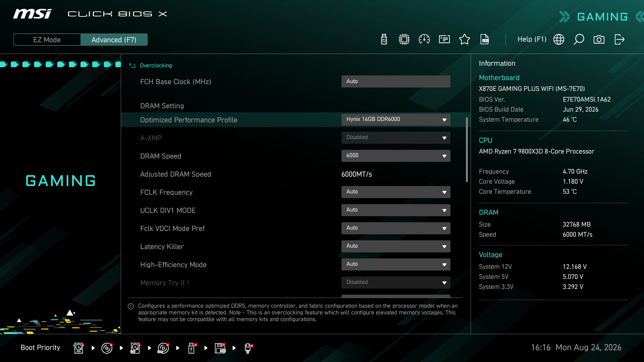Switch to EZ Mode
The image size is (644, 362).
(x=47, y=40)
